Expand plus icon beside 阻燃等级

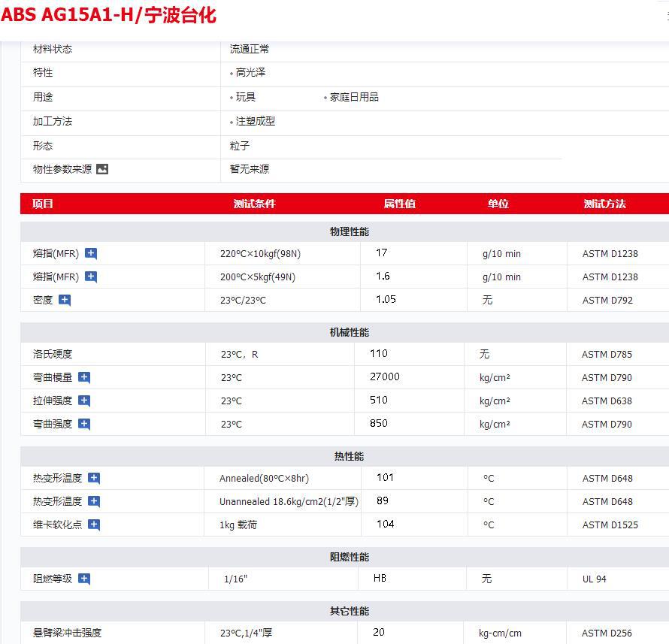(x=84, y=579)
